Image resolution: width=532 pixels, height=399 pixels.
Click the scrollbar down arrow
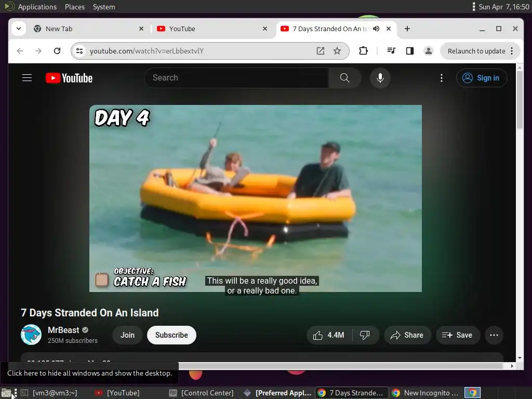click(x=520, y=358)
